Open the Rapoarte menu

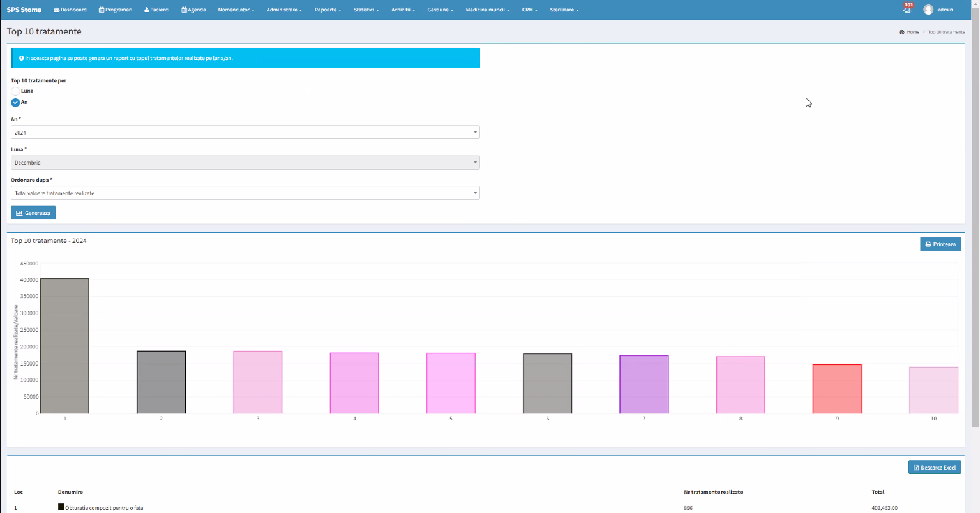click(x=328, y=10)
